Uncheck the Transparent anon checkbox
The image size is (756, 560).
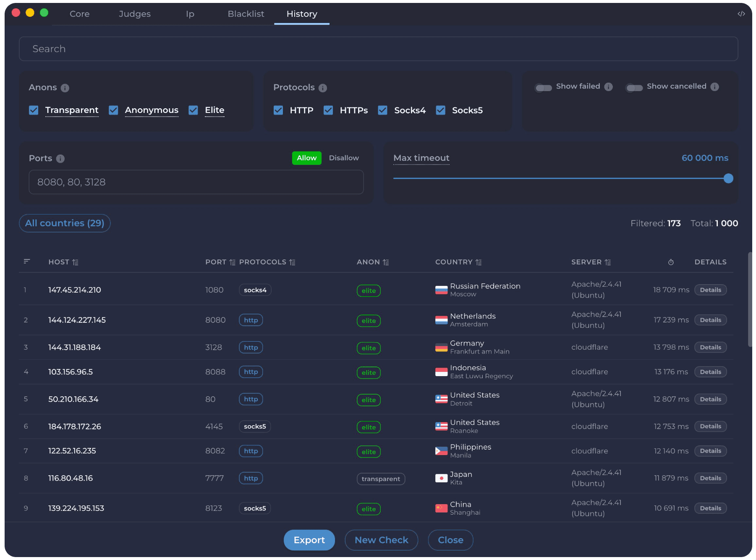(34, 110)
